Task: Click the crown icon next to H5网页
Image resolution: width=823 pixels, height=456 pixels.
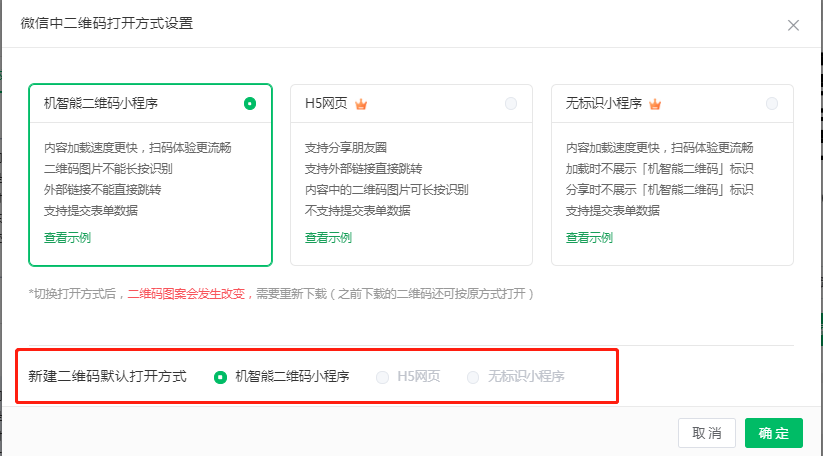Action: (361, 104)
